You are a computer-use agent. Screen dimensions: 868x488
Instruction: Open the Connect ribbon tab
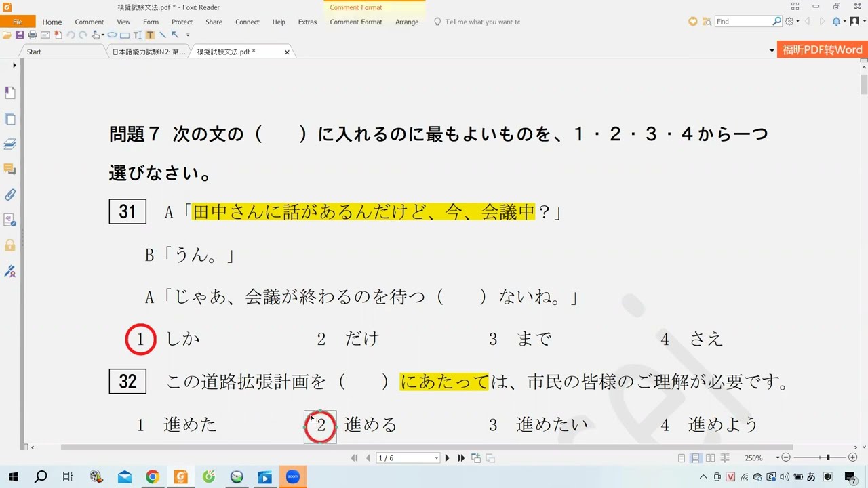[x=248, y=22]
